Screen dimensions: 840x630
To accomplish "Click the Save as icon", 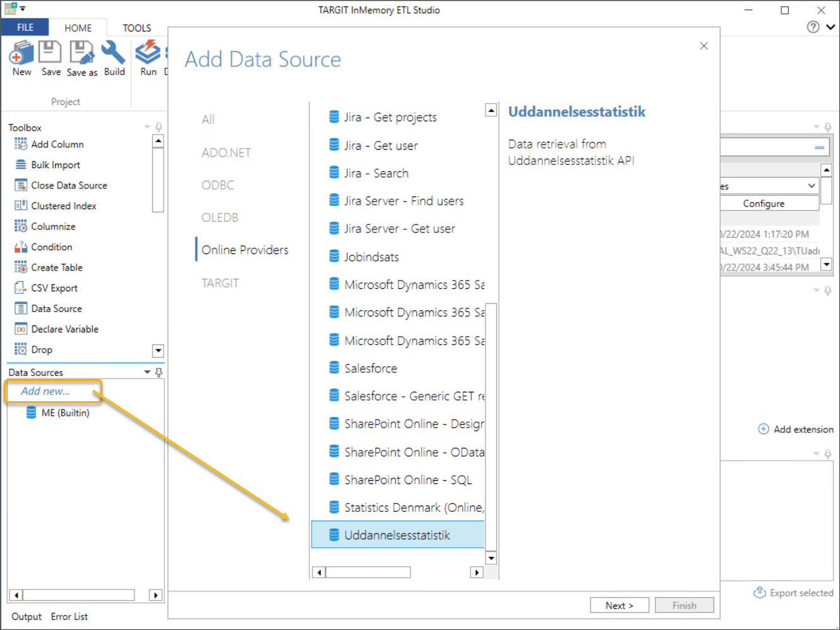I will coord(82,52).
